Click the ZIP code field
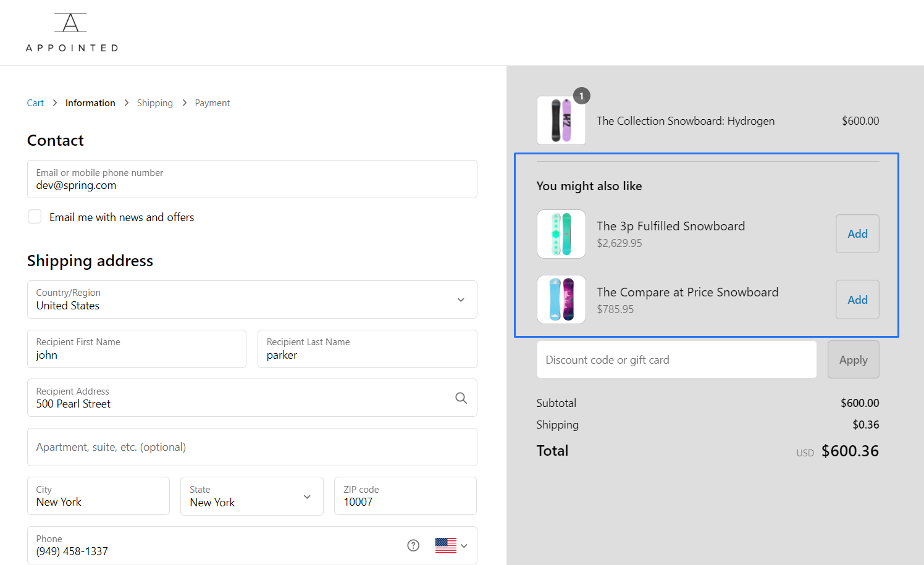The width and height of the screenshot is (924, 565). (405, 496)
